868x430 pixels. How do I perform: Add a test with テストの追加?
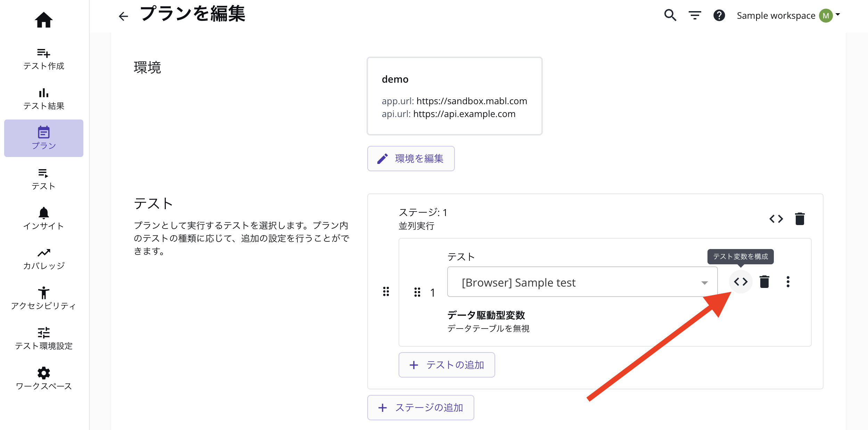(447, 365)
